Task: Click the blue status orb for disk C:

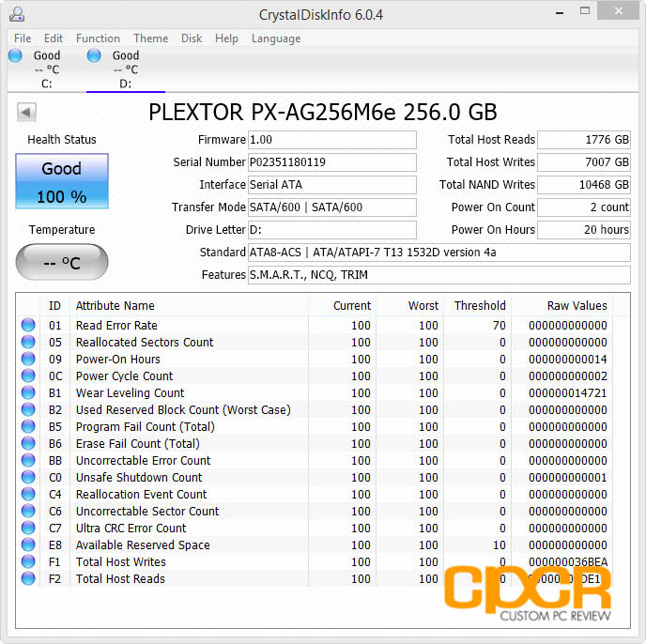Action: point(15,55)
